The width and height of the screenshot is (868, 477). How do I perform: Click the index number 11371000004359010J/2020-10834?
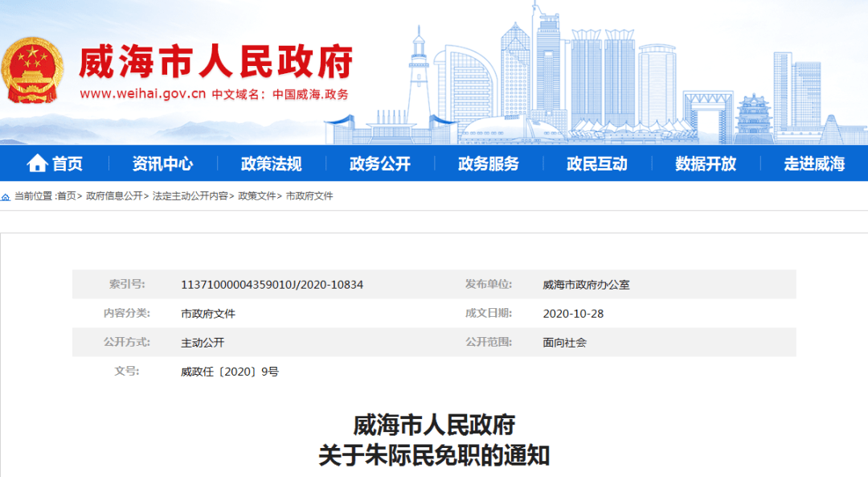click(272, 285)
